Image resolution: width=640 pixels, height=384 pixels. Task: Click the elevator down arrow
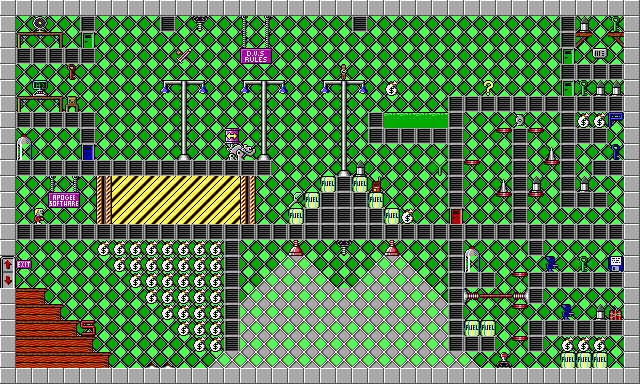8,280
